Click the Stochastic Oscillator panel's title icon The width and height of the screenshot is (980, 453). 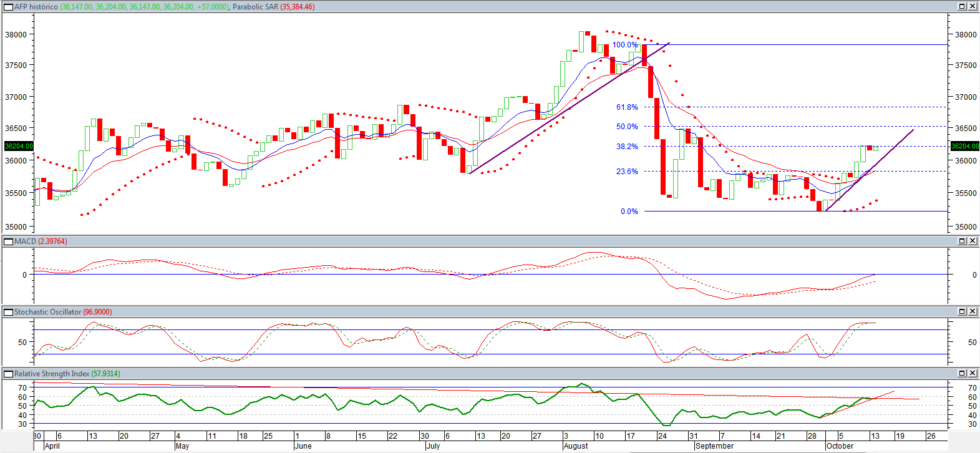coord(9,312)
